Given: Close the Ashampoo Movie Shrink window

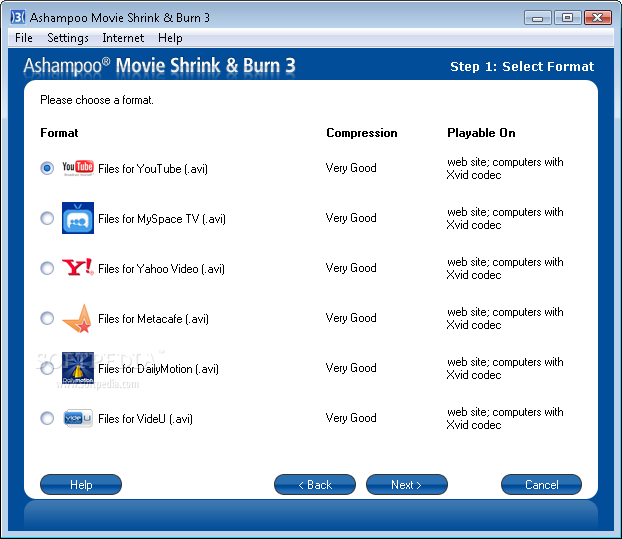Looking at the screenshot, I should [x=597, y=18].
